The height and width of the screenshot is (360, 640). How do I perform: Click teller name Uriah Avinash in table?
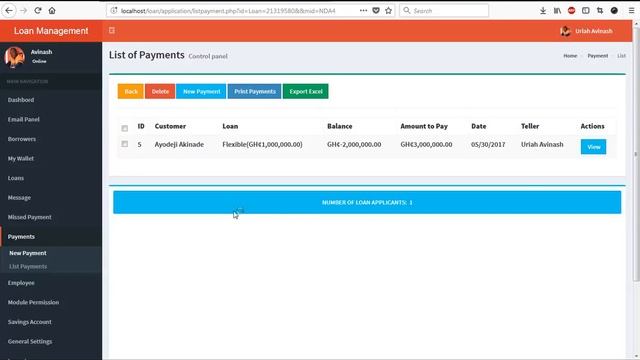coord(542,144)
